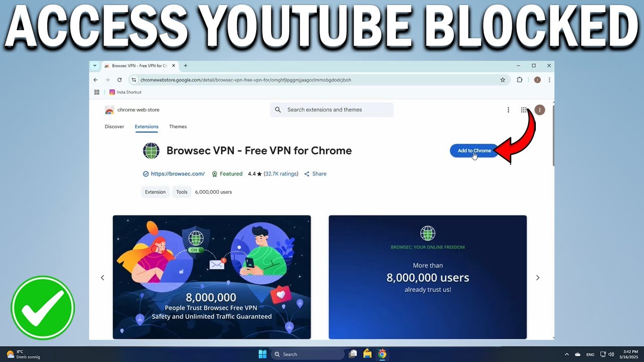Bookmark this page with the star icon
This screenshot has width=644, height=362.
[x=503, y=80]
